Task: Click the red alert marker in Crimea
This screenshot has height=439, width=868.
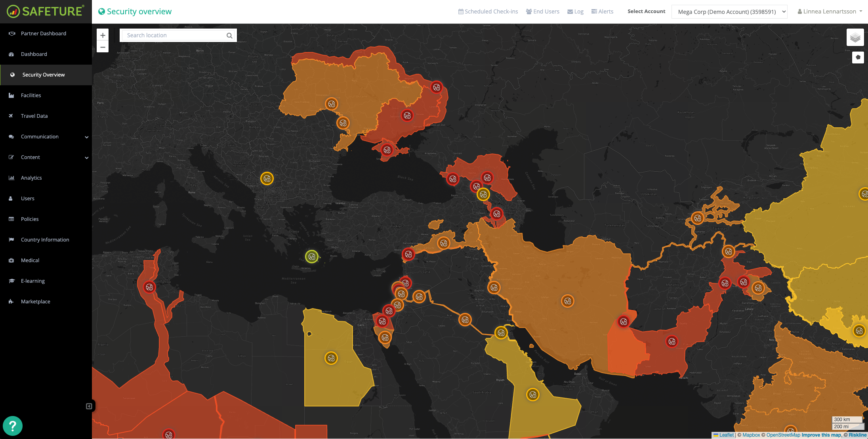Action: pyautogui.click(x=387, y=150)
